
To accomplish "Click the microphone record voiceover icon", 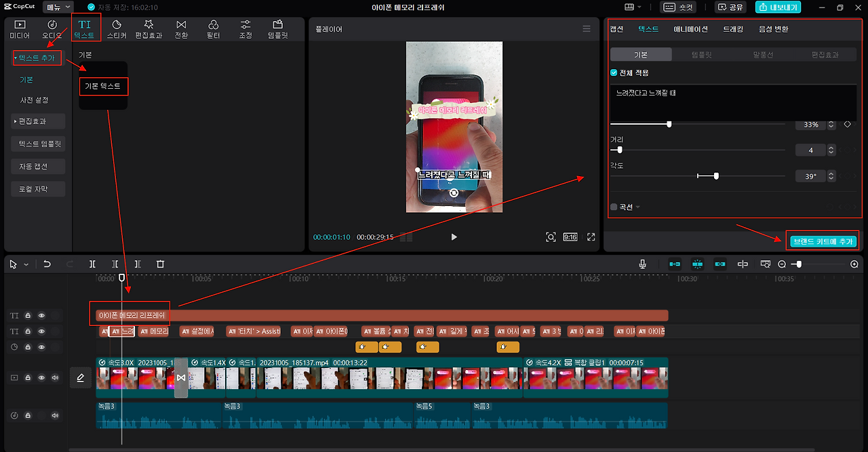I will point(642,264).
